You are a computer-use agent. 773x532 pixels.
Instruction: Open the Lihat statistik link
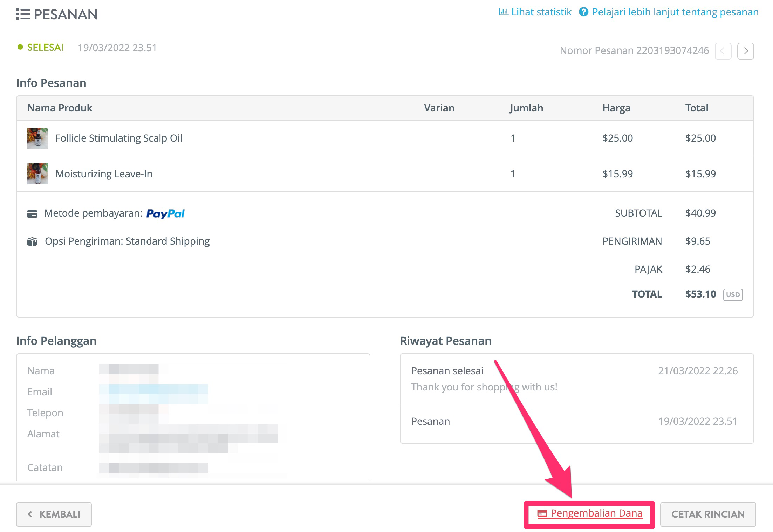coord(535,12)
